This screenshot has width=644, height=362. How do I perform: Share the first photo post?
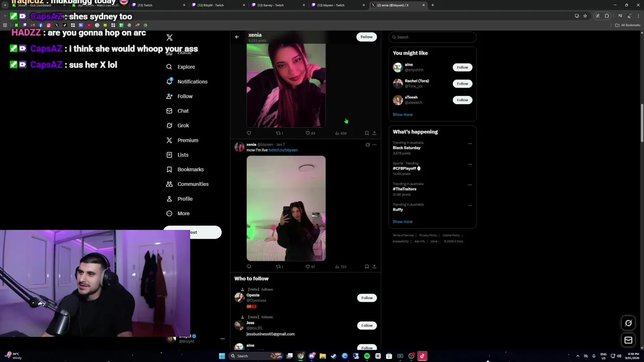point(374,133)
